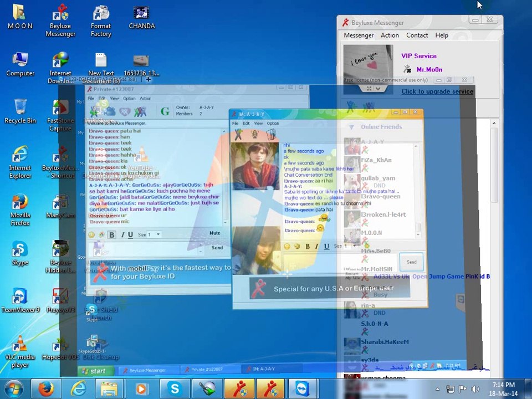532x399 pixels.
Task: Launch Internet Explorer desktop shortcut
Action: [x=20, y=162]
